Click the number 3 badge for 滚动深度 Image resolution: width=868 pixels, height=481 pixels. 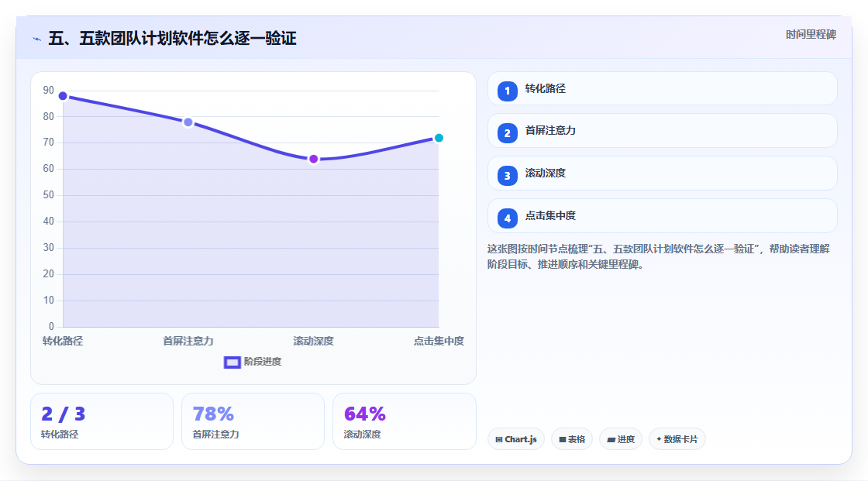point(507,176)
